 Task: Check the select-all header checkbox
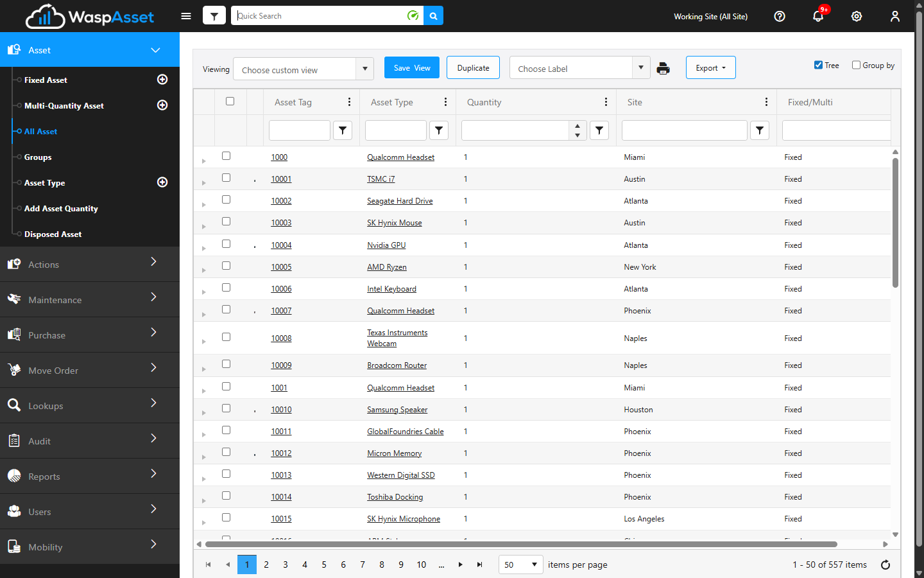coord(230,101)
